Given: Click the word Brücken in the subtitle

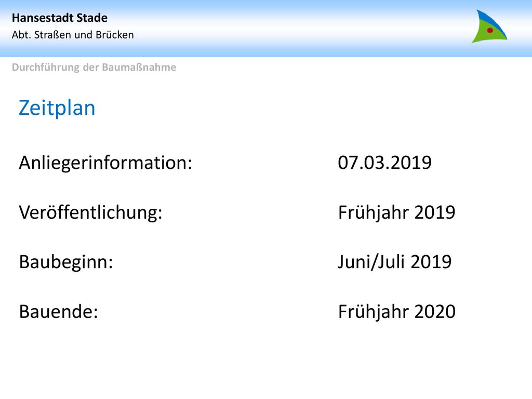Looking at the screenshot, I should [115, 35].
